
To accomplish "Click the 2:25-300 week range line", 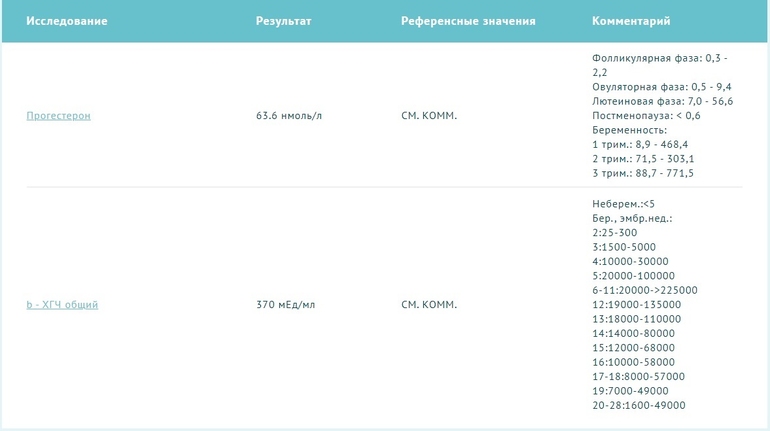I will [x=614, y=233].
